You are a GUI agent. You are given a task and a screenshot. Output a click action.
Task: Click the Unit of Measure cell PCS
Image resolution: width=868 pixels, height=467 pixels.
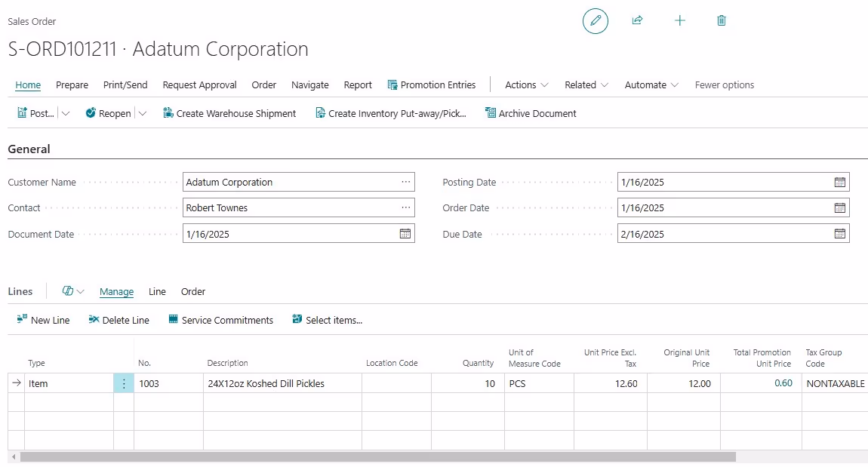[x=539, y=383]
